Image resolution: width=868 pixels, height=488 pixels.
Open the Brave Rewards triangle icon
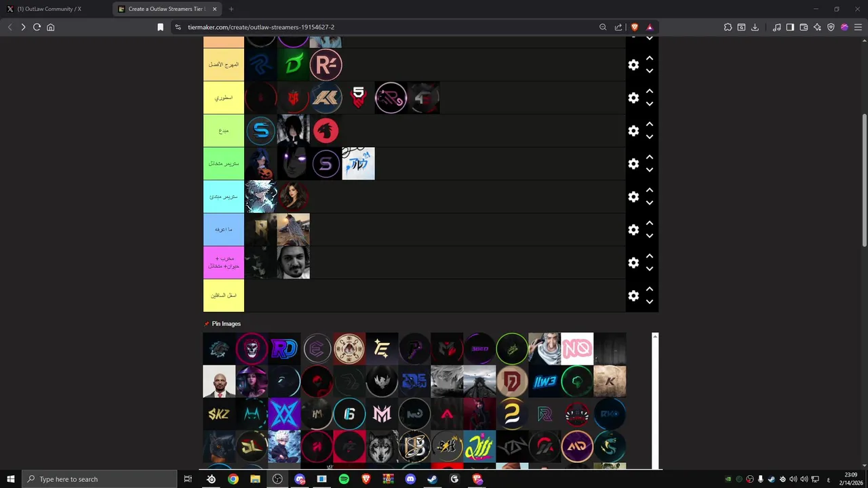(x=650, y=27)
